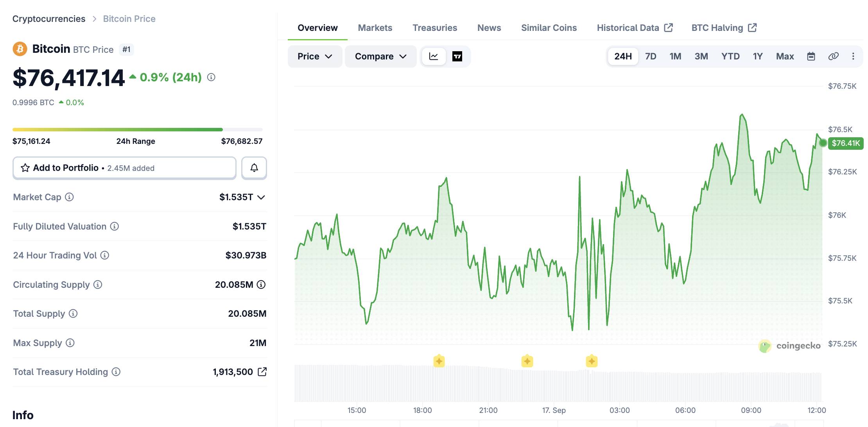This screenshot has width=868, height=427.
Task: Copy chart link via chain icon
Action: pos(833,56)
